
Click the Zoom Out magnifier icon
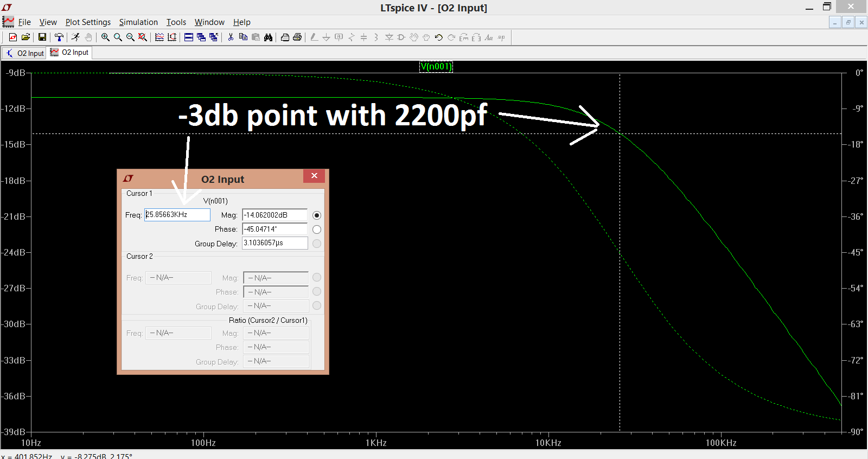[130, 37]
